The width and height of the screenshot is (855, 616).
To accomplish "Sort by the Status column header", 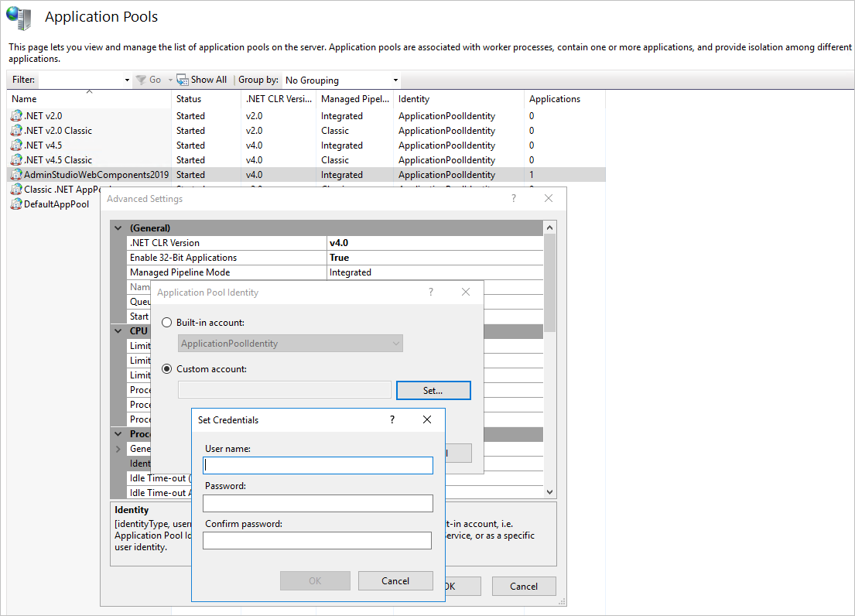I will (189, 99).
